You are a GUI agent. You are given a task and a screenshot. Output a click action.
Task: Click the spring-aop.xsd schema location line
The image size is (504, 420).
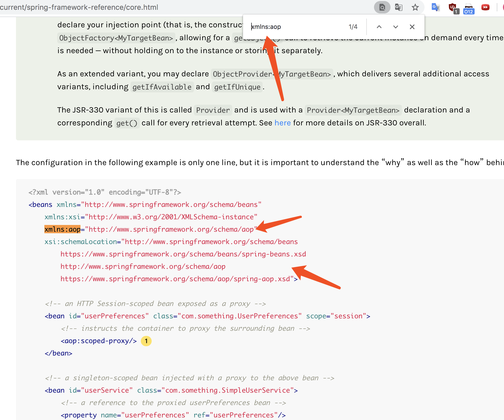[x=179, y=279]
